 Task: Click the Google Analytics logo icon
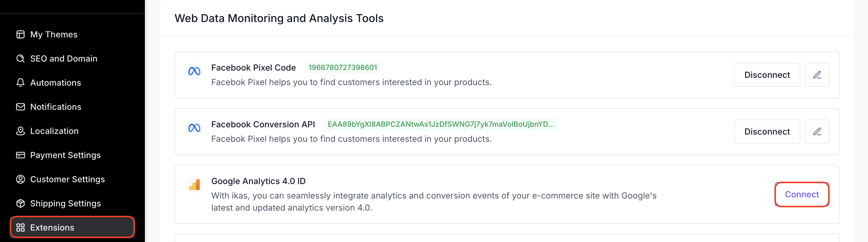click(x=194, y=184)
